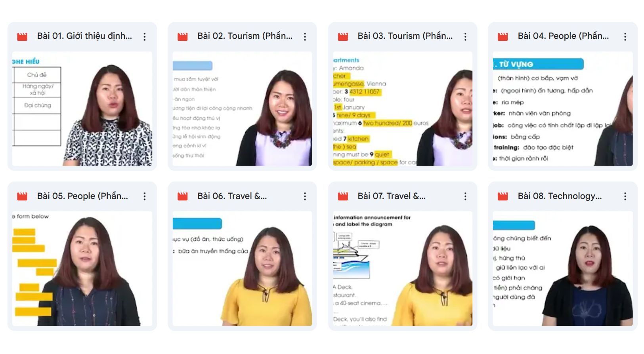Click the video file icon beside Bài 06
Screen dimensions: 644x354
tap(182, 196)
